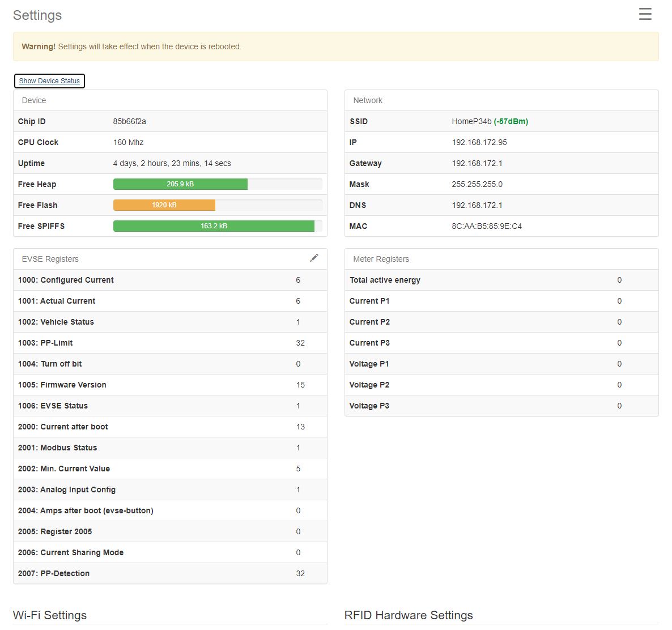This screenshot has width=672, height=630.
Task: Click the MAC address value
Action: [x=486, y=226]
